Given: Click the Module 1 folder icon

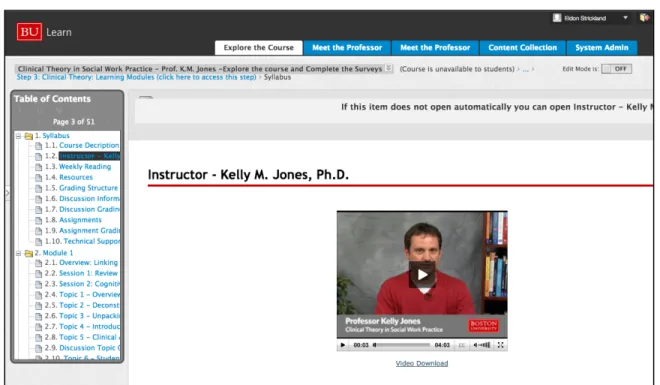Looking at the screenshot, I should coord(29,253).
